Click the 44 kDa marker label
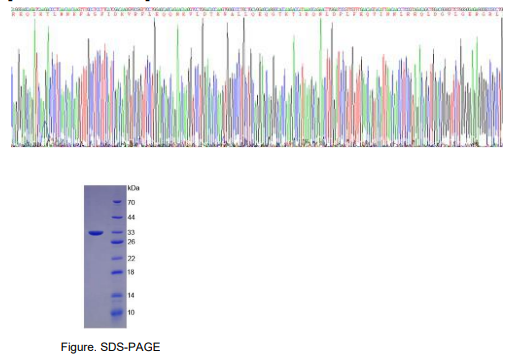The width and height of the screenshot is (507, 363). pyautogui.click(x=131, y=217)
